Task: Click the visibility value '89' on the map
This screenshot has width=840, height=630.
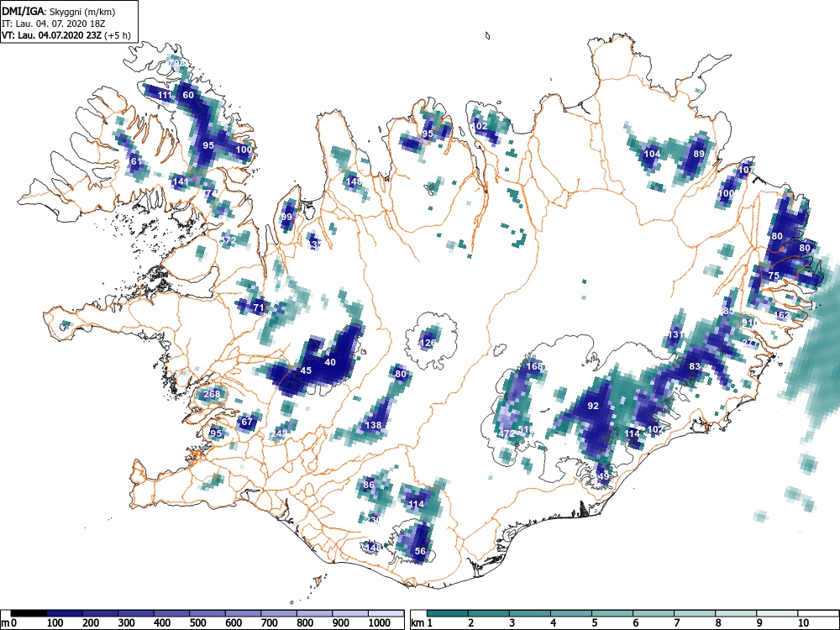Action: [x=699, y=154]
